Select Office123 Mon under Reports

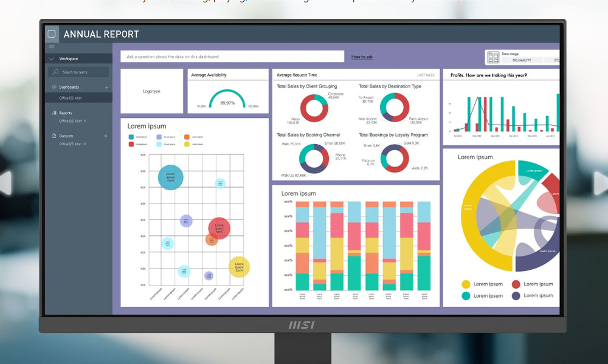[x=71, y=121]
